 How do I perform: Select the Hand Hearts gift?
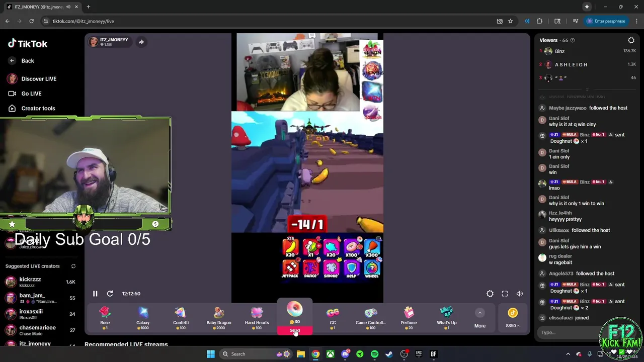[x=257, y=317]
